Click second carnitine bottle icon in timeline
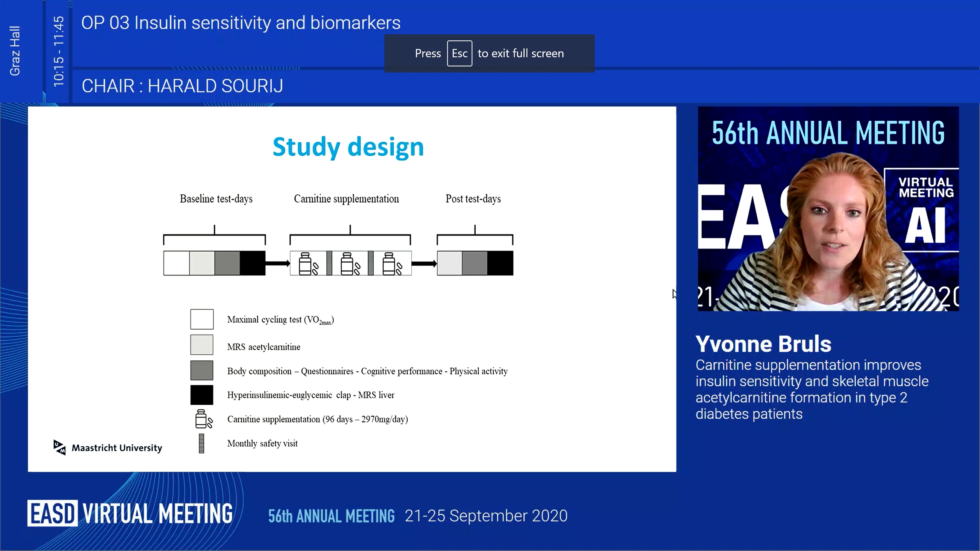 pyautogui.click(x=349, y=264)
